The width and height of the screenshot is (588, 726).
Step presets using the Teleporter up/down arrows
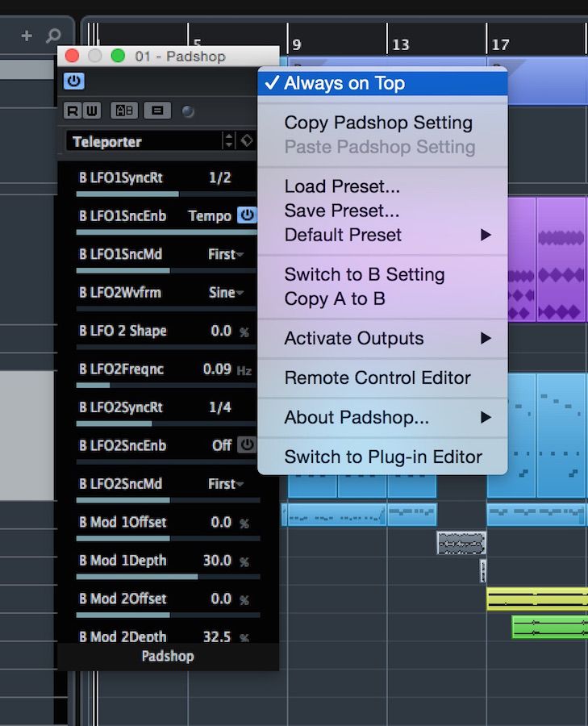point(229,140)
